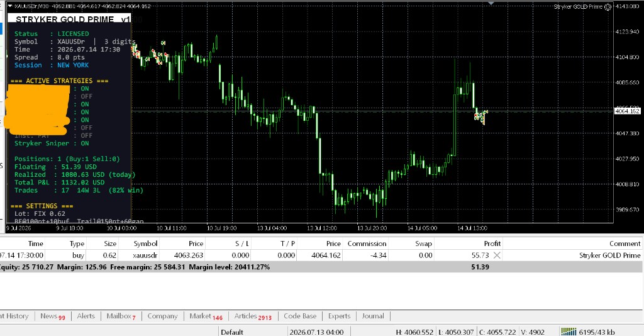This screenshot has width=644, height=336.
Task: Click the 'Stryker GOLD Prime' comment cell
Action: coord(609,255)
